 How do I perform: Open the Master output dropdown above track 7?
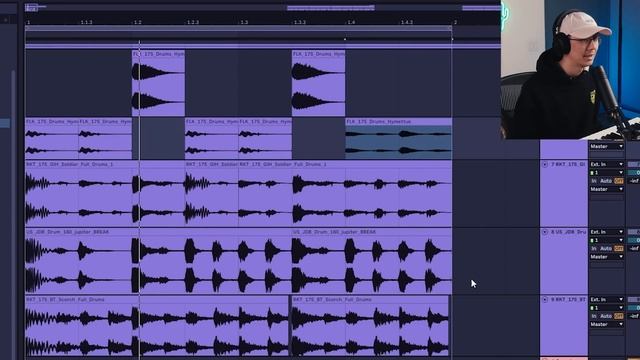tap(607, 146)
